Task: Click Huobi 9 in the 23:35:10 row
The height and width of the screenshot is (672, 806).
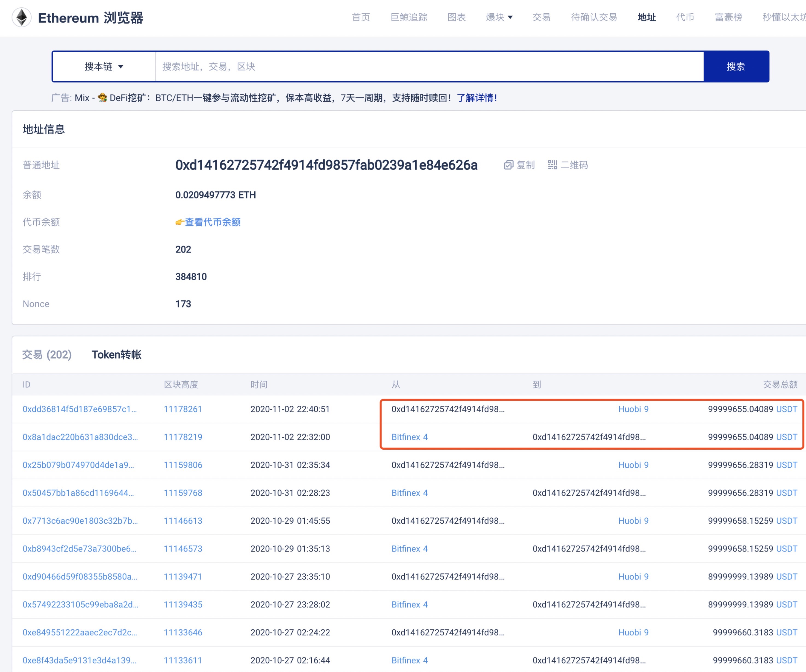Action: click(633, 577)
